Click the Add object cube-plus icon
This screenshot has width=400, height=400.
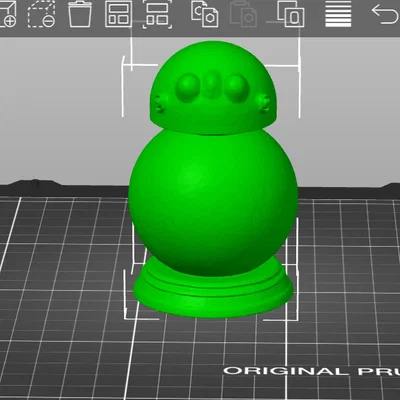click(x=7, y=14)
